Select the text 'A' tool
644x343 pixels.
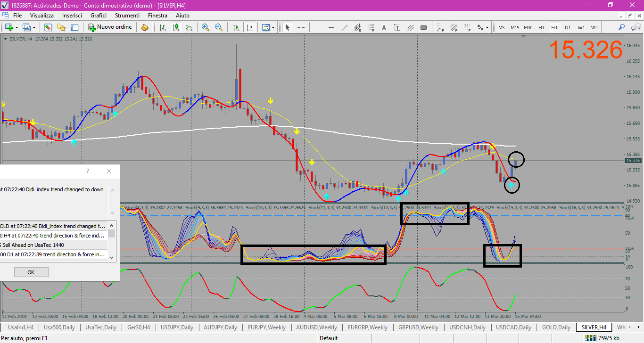384,27
